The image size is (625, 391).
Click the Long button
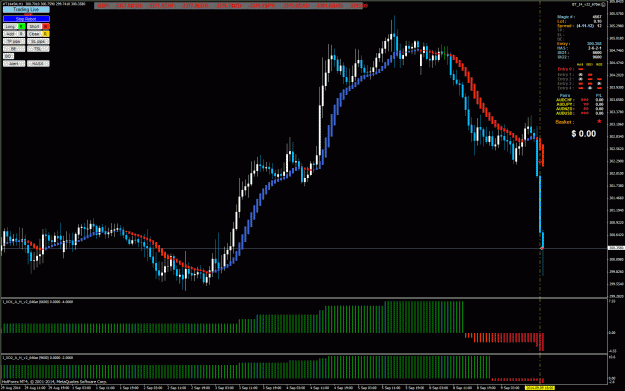(x=10, y=26)
